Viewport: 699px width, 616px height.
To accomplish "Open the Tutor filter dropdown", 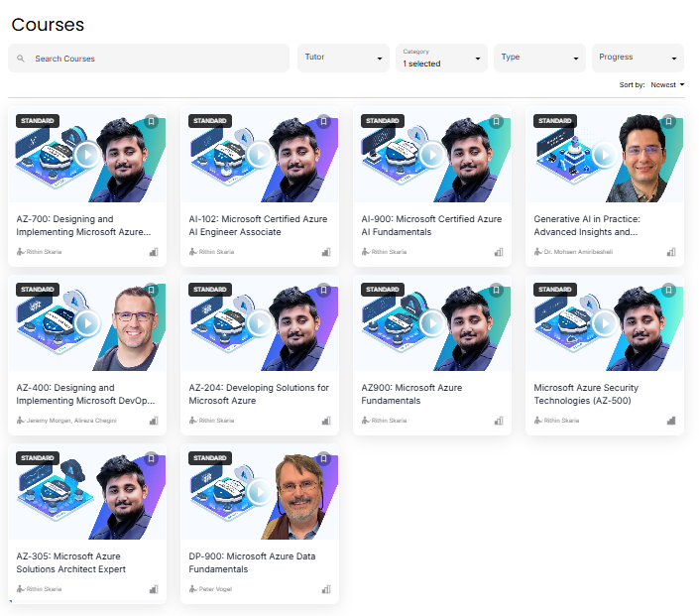I will click(x=343, y=58).
